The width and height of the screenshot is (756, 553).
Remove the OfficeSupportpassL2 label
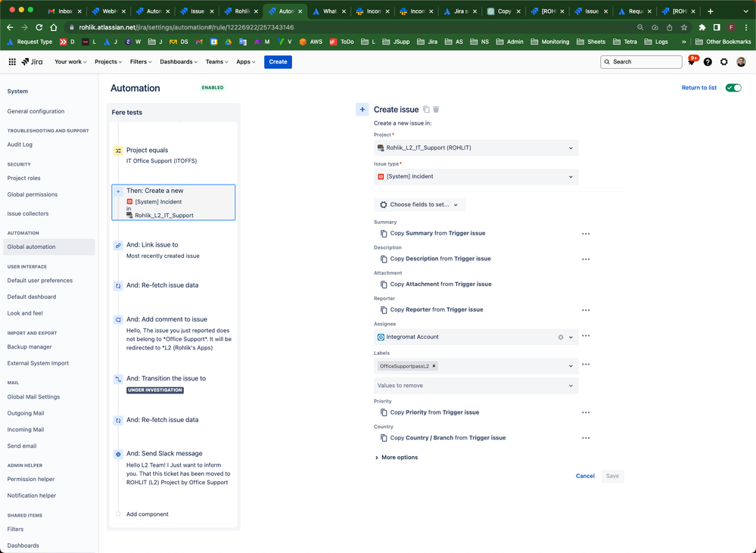coord(434,366)
